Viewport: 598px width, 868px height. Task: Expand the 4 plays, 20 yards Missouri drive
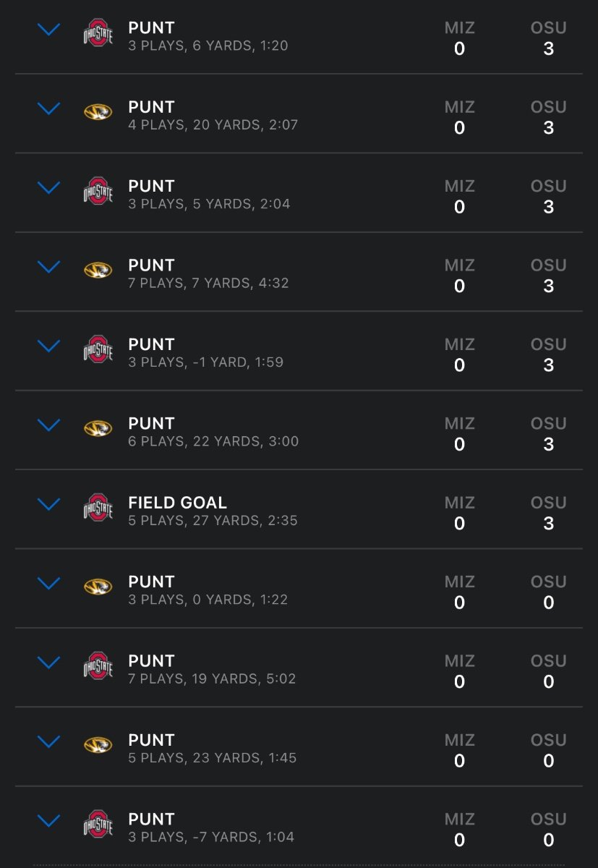(48, 109)
